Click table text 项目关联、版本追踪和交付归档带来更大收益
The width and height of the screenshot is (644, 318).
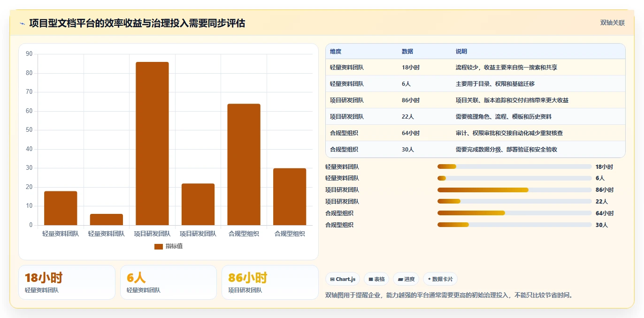[x=512, y=100]
